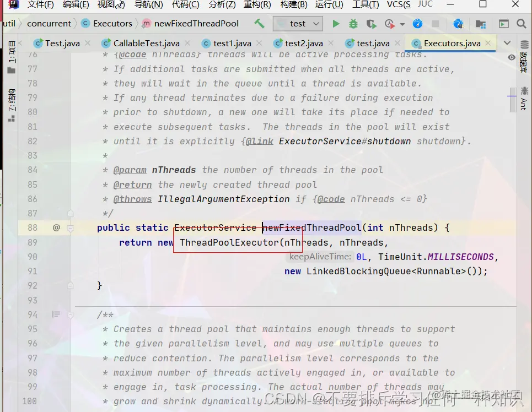Click MILLISECONDS constant on line 90
Viewport: 532px width, 412px height.
click(x=460, y=257)
